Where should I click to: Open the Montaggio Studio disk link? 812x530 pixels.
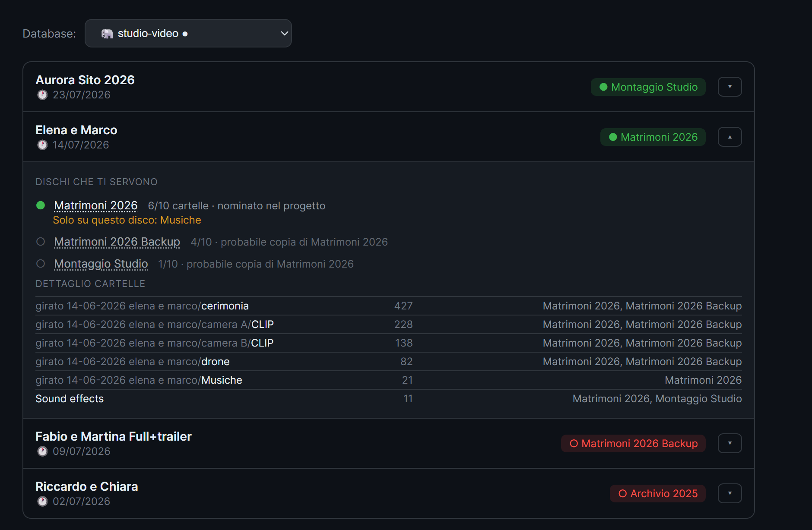101,264
